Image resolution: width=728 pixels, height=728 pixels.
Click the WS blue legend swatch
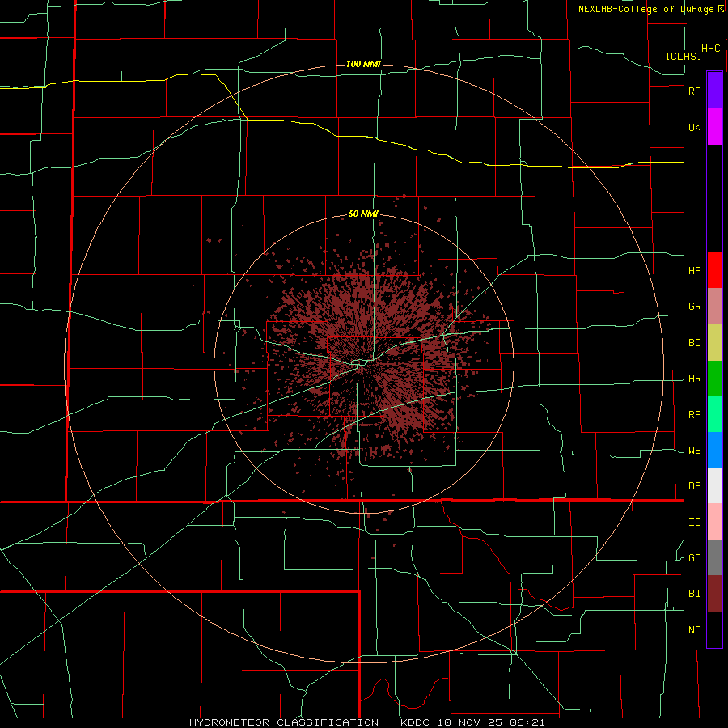(714, 450)
